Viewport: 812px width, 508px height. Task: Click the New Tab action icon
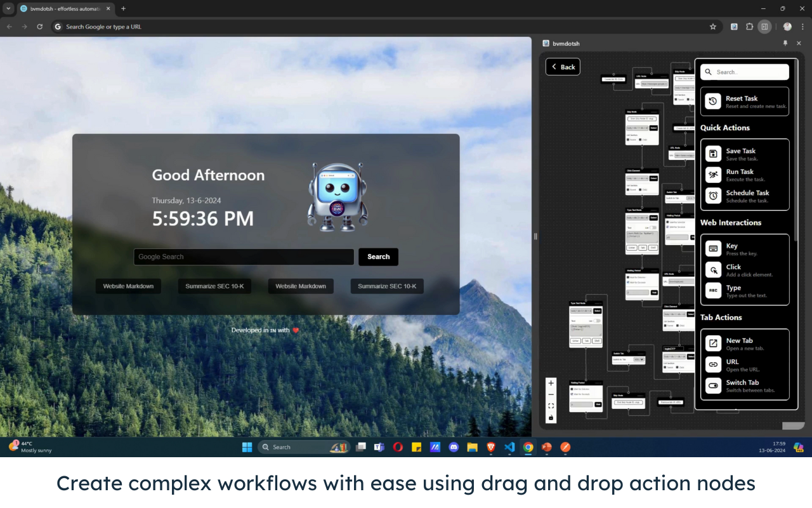715,343
